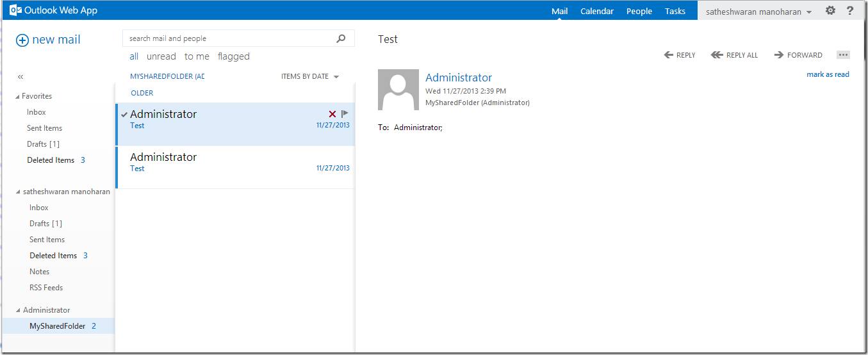Filter messages by all
Image resolution: width=868 pixels, height=355 pixels.
point(134,56)
